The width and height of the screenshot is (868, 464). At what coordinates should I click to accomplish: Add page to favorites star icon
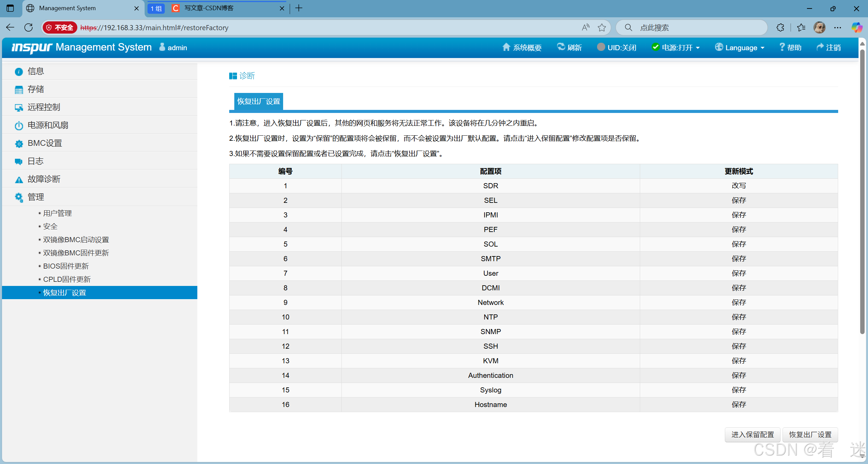[x=602, y=27]
